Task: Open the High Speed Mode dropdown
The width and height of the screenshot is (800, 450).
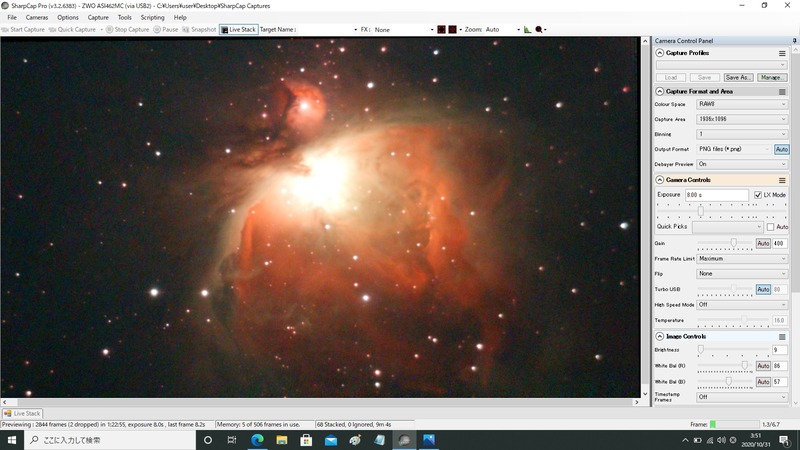Action: click(x=742, y=305)
